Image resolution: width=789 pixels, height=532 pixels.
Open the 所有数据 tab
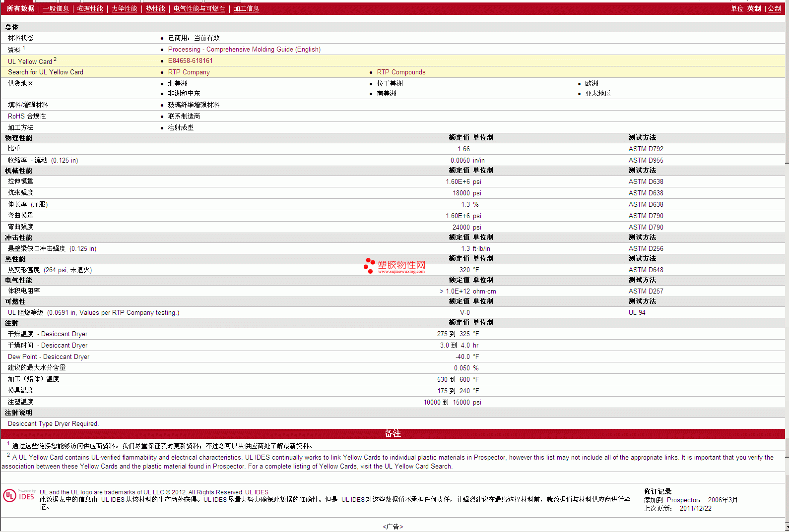(x=20, y=8)
